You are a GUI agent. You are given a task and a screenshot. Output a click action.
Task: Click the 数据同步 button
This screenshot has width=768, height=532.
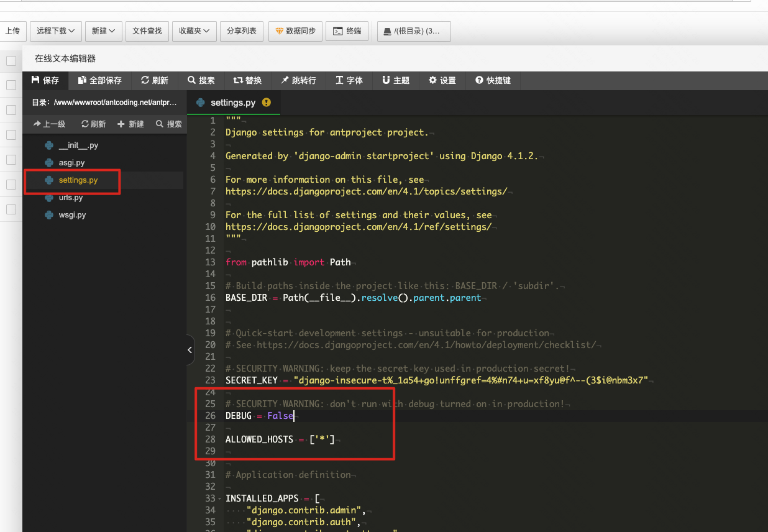pyautogui.click(x=295, y=31)
